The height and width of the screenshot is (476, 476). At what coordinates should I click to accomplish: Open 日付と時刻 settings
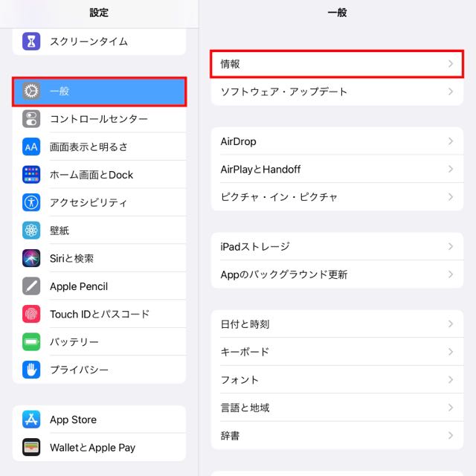pyautogui.click(x=337, y=324)
